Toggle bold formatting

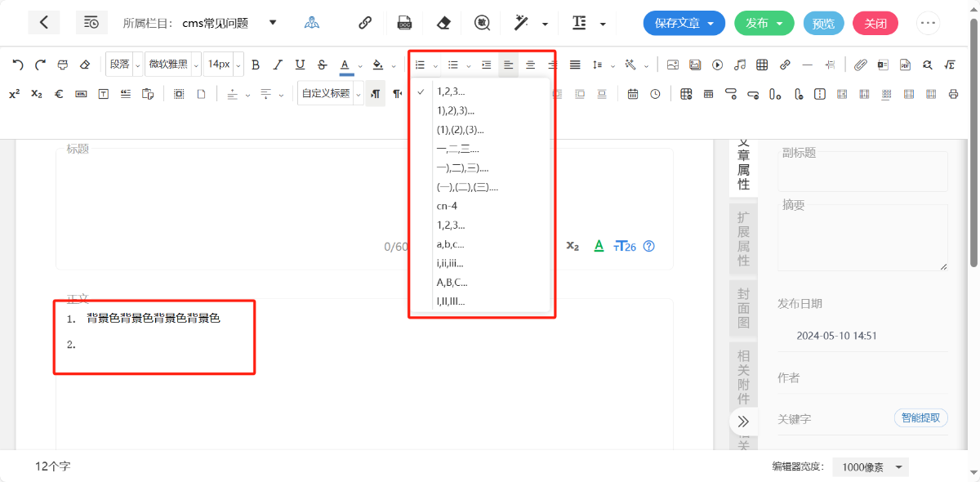pos(256,65)
